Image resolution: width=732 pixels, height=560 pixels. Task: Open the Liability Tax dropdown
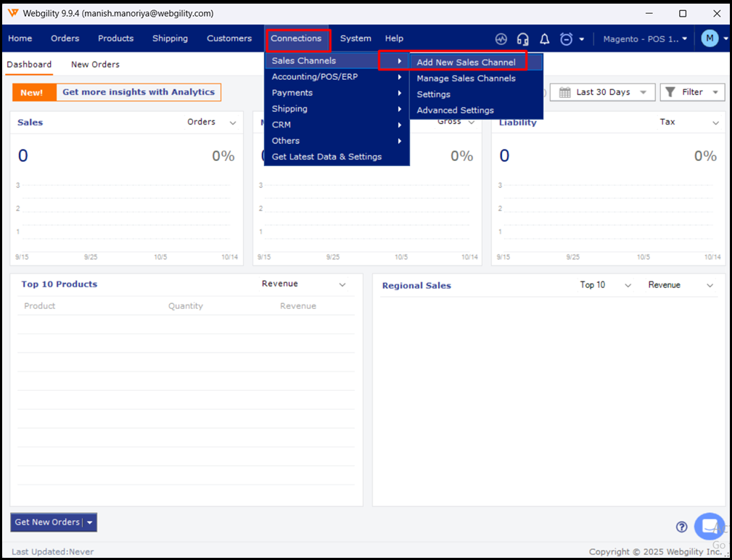716,123
